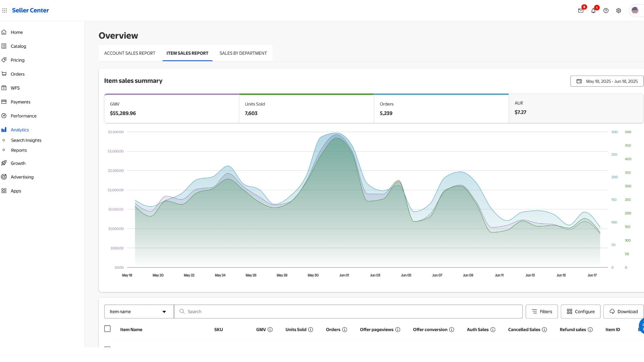Toggle the Orders metric card

pyautogui.click(x=441, y=108)
